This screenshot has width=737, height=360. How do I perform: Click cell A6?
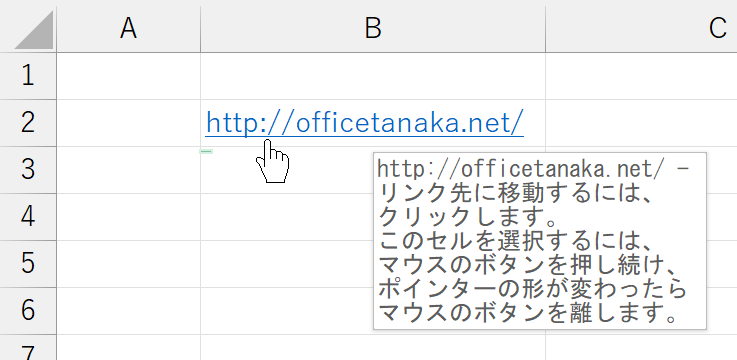[128, 311]
